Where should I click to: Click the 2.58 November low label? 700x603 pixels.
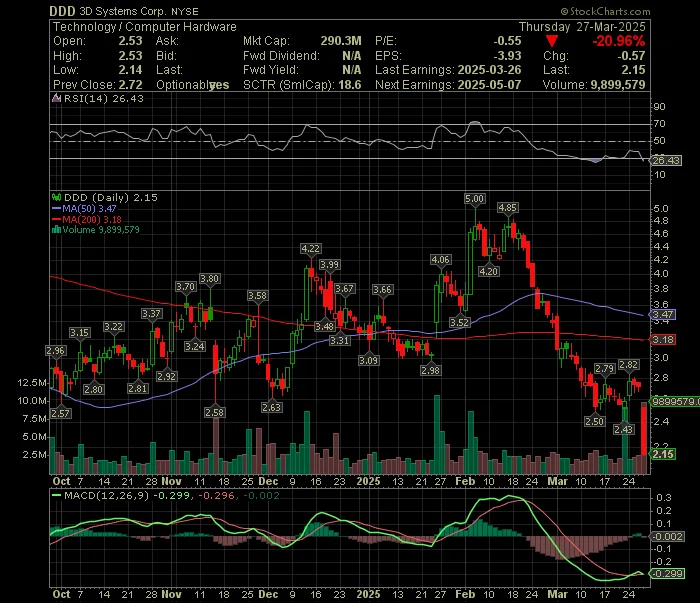pyautogui.click(x=215, y=412)
